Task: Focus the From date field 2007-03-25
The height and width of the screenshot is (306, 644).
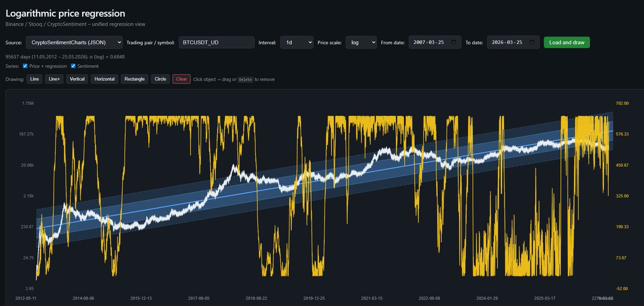Action: (x=435, y=42)
